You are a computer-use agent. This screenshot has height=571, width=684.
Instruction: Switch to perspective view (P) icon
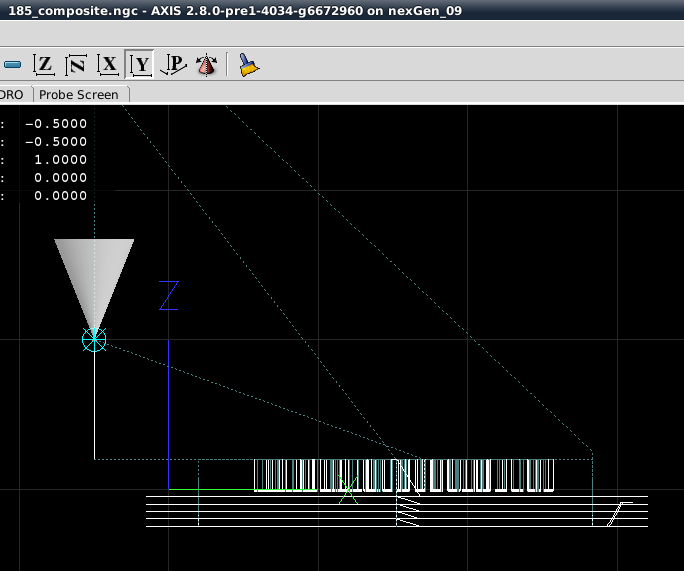(173, 65)
